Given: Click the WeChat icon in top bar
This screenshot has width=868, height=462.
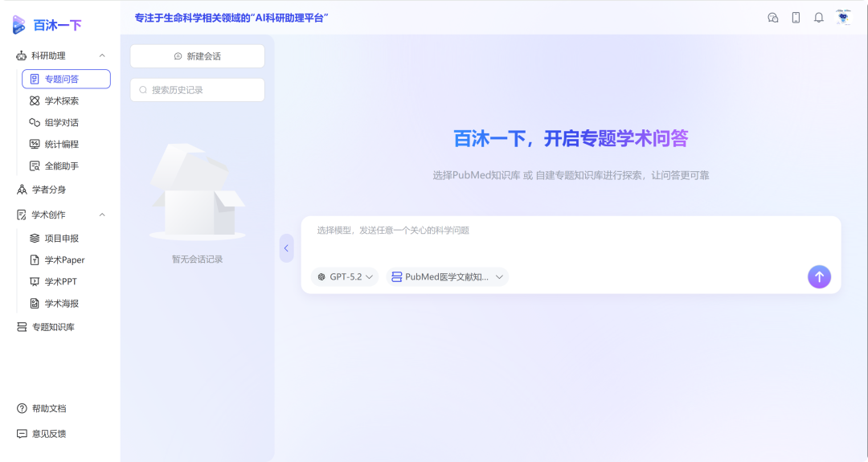Looking at the screenshot, I should pyautogui.click(x=773, y=18).
